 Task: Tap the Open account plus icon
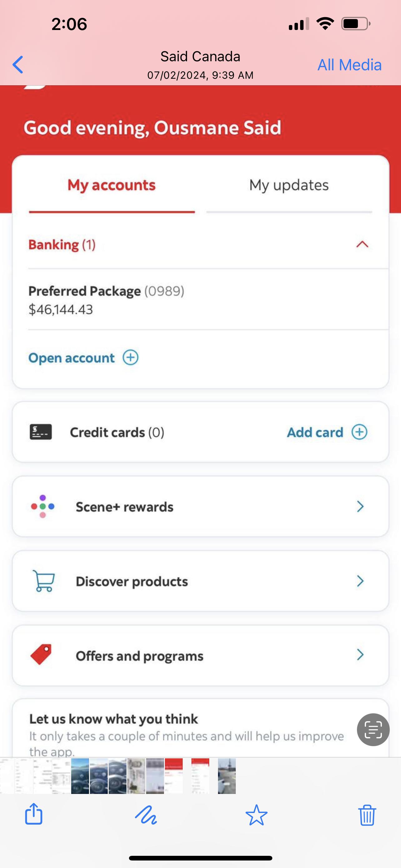[130, 357]
